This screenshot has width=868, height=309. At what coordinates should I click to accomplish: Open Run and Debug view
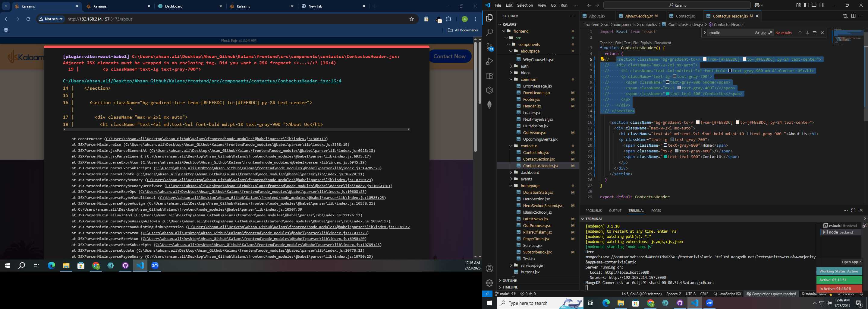[489, 61]
